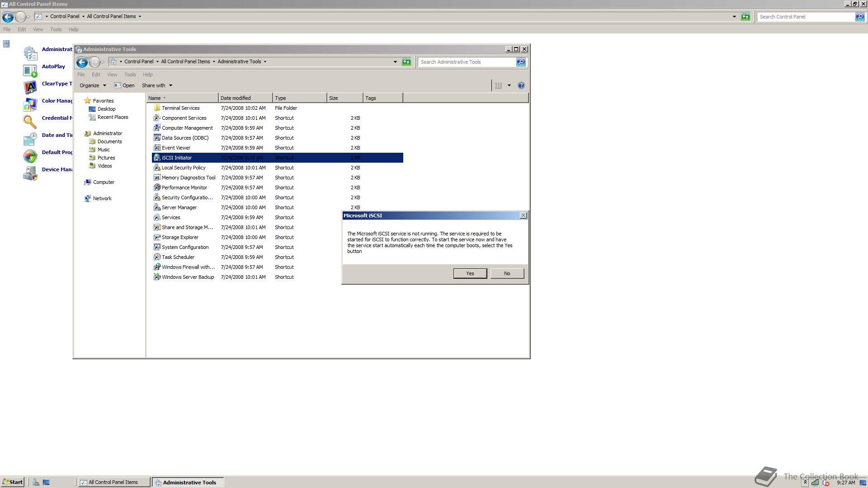The width and height of the screenshot is (868, 488).
Task: Click Yes to start iSCSI service
Action: click(470, 273)
